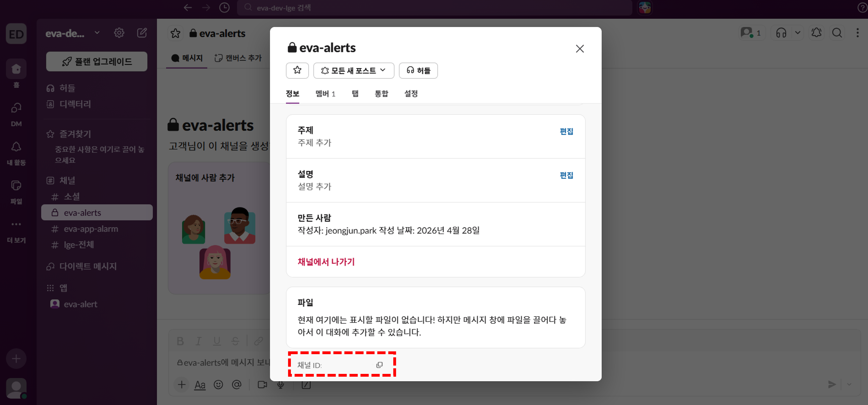
Task: Open the 통합 tab
Action: click(x=381, y=94)
